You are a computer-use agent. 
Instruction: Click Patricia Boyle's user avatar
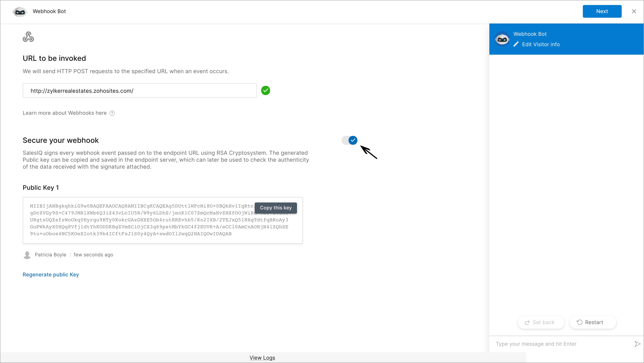[27, 255]
